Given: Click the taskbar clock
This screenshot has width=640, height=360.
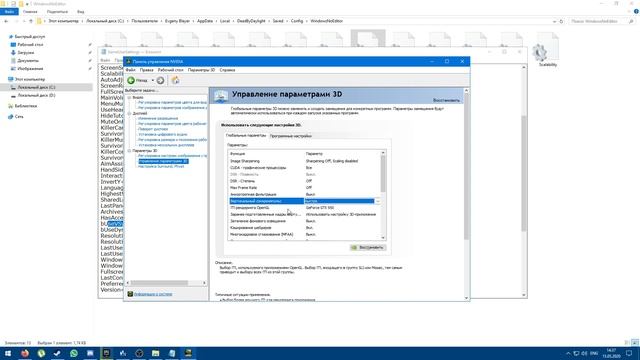Looking at the screenshot, I should click(611, 353).
